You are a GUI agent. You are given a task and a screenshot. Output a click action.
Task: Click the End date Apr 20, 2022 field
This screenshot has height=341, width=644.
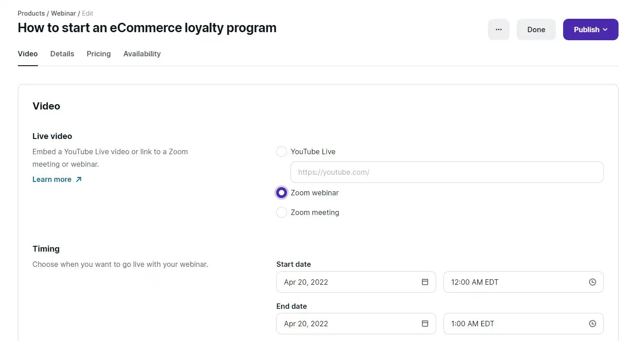(356, 324)
